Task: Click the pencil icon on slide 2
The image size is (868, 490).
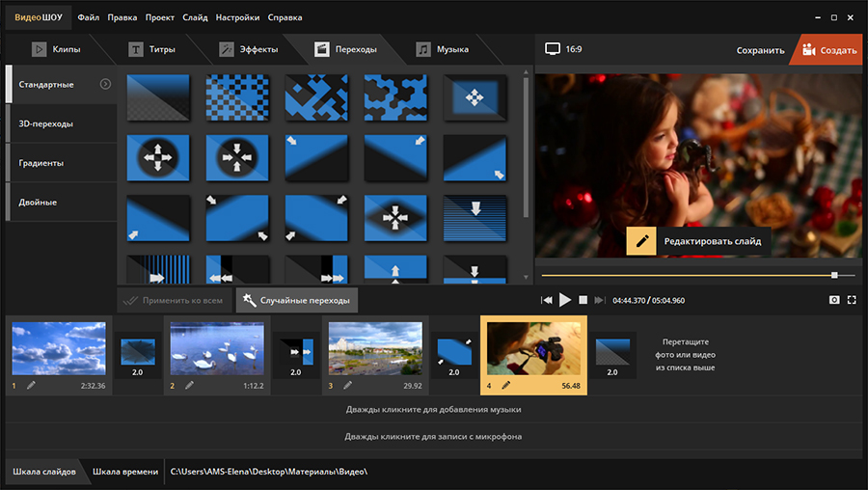Action: tap(189, 386)
